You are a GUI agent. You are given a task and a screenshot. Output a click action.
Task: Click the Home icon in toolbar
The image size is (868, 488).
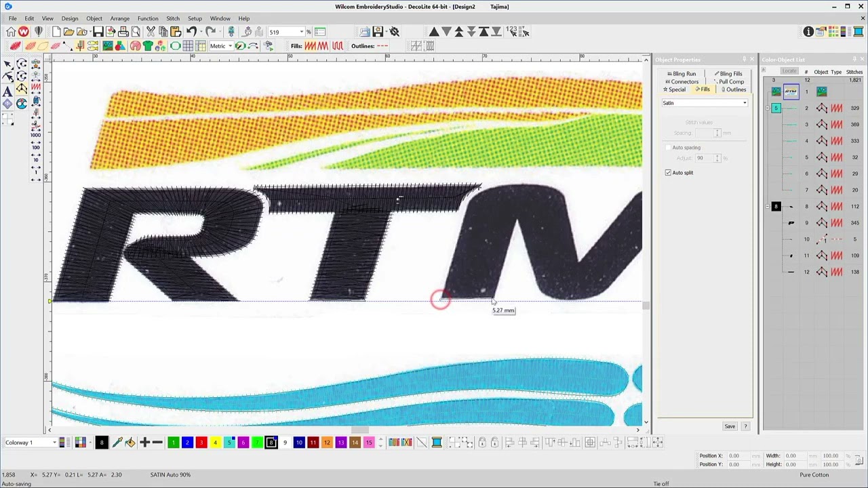click(x=11, y=32)
